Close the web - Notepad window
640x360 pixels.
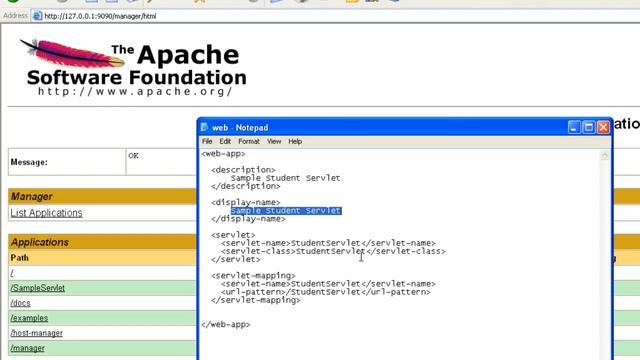(x=603, y=127)
